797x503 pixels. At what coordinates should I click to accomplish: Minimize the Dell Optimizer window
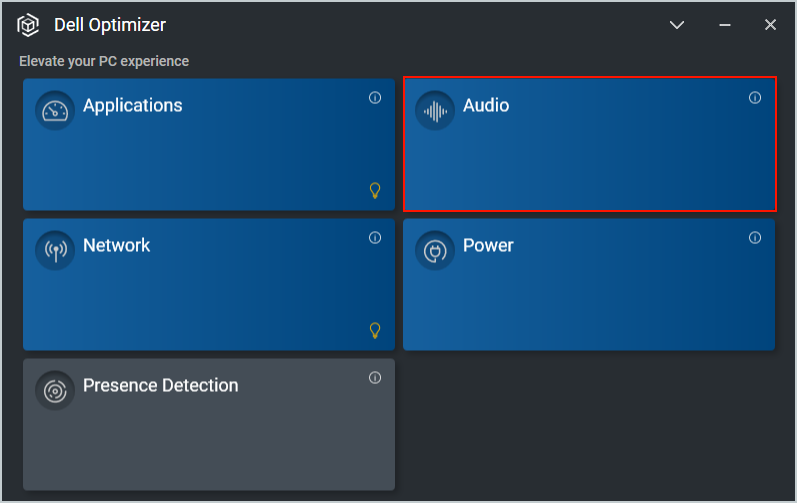(725, 25)
